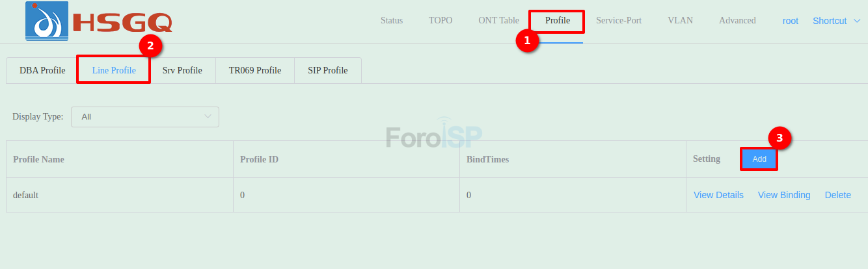Switch to the DBA Profile tab
The image size is (868, 269).
point(42,70)
